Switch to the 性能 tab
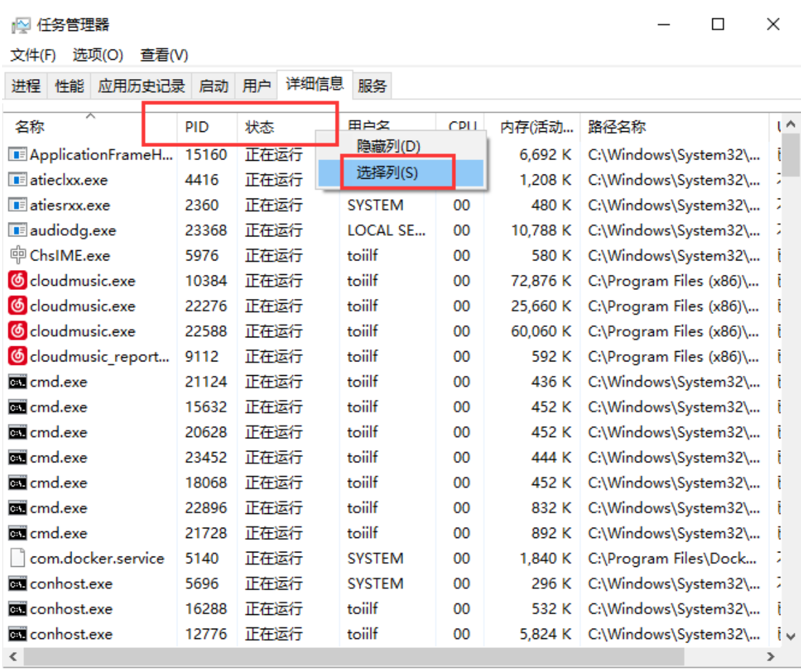This screenshot has width=801, height=672. (x=67, y=85)
